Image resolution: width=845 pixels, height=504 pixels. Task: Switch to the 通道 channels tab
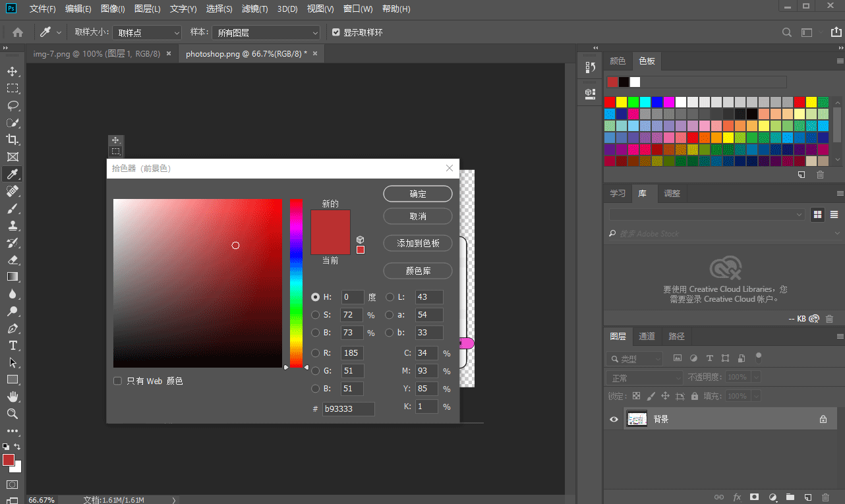click(647, 336)
